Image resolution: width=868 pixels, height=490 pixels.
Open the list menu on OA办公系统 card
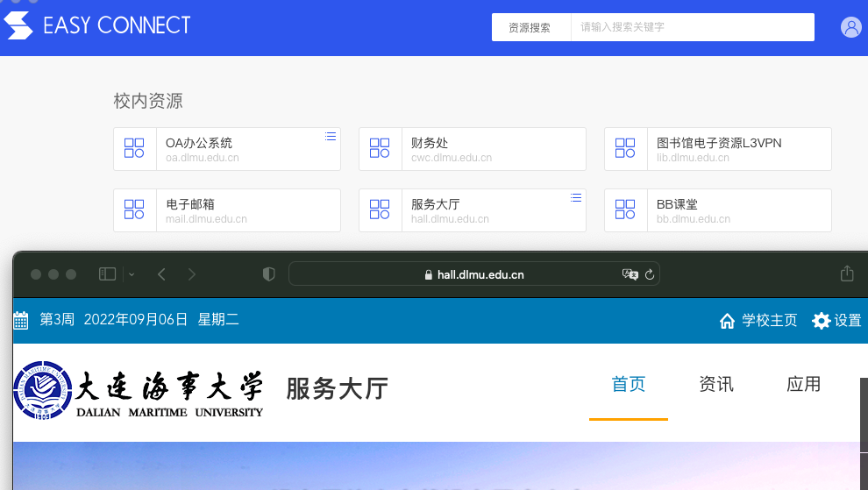(331, 136)
